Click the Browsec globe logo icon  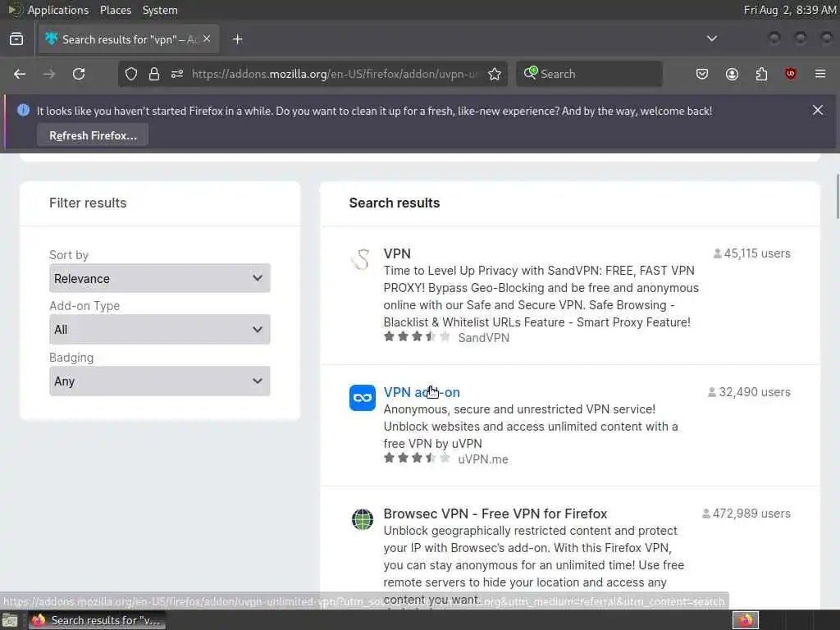362,519
